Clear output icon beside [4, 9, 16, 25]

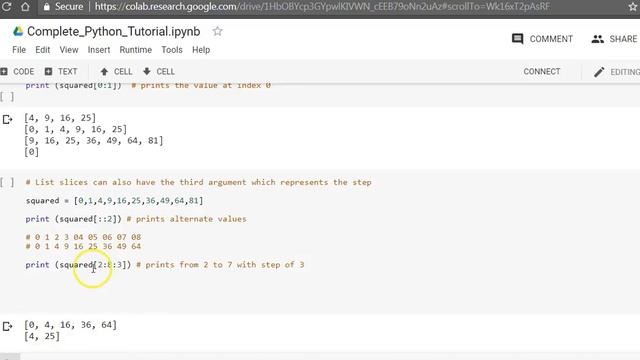[7, 120]
